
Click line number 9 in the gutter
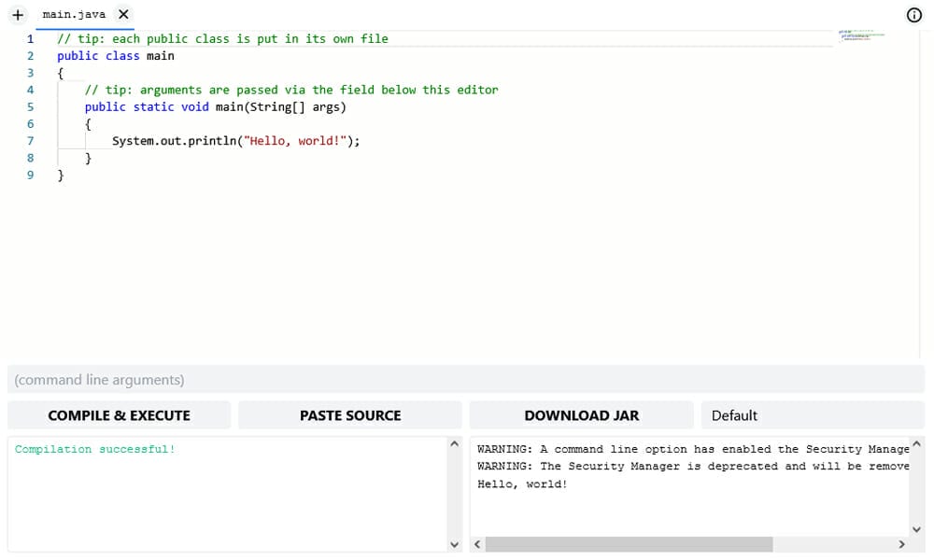pos(31,175)
